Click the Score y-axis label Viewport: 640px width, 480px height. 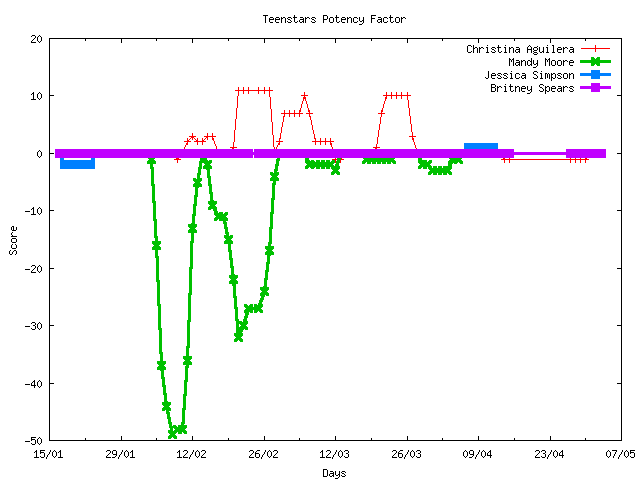pos(13,239)
